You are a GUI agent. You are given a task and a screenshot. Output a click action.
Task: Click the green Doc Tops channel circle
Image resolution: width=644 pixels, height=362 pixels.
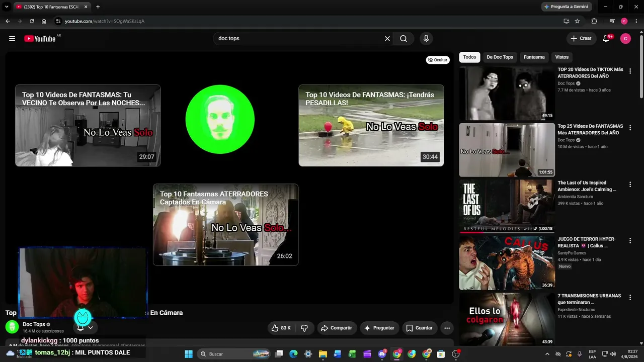(x=220, y=119)
